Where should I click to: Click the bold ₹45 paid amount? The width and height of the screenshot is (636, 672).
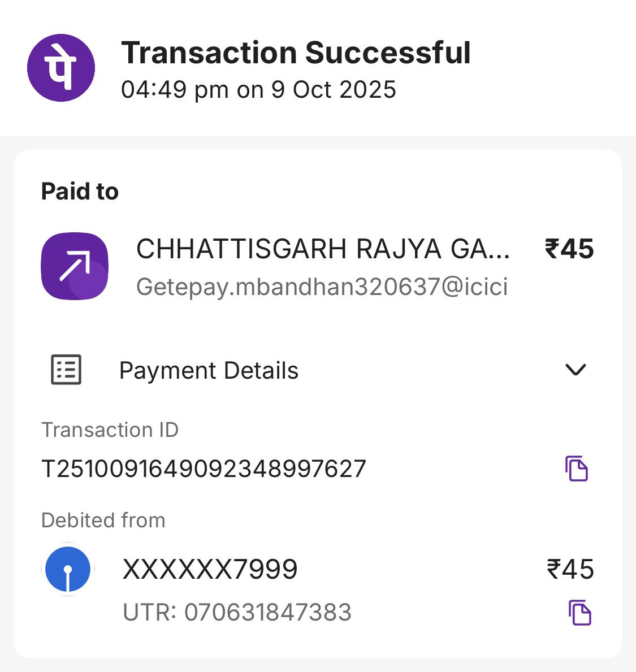point(569,249)
